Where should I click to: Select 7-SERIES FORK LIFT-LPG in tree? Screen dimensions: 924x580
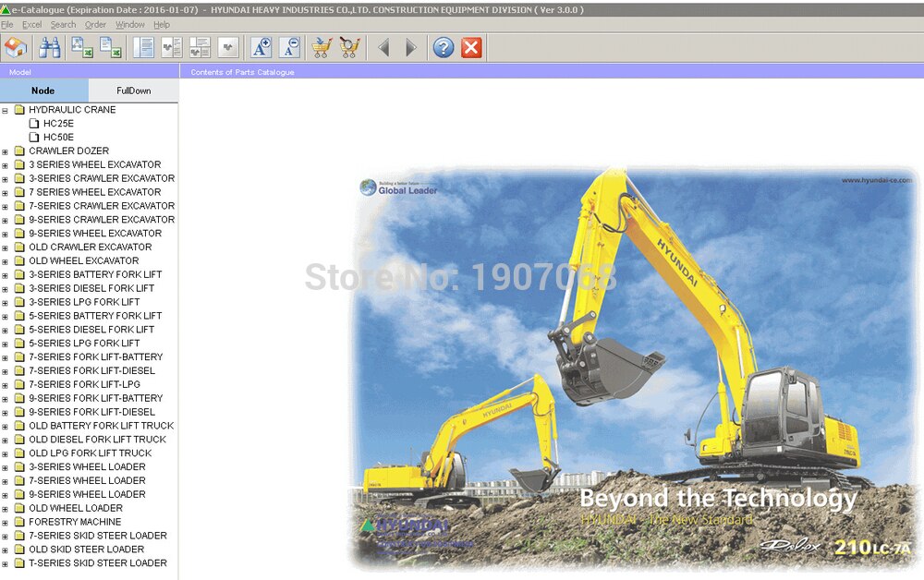[84, 384]
